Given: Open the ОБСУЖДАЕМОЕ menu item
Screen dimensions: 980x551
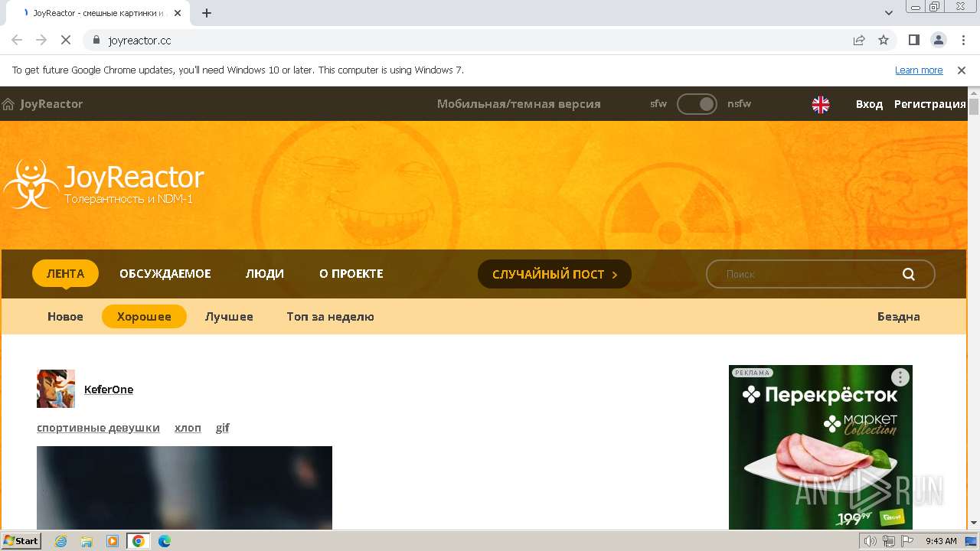Looking at the screenshot, I should point(165,273).
